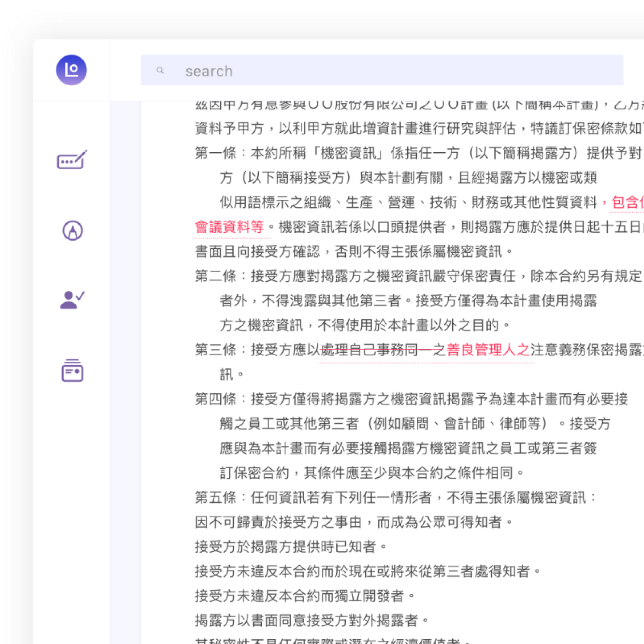Click the line 揭露方以書面同意接受方對外揭露者

(311, 620)
